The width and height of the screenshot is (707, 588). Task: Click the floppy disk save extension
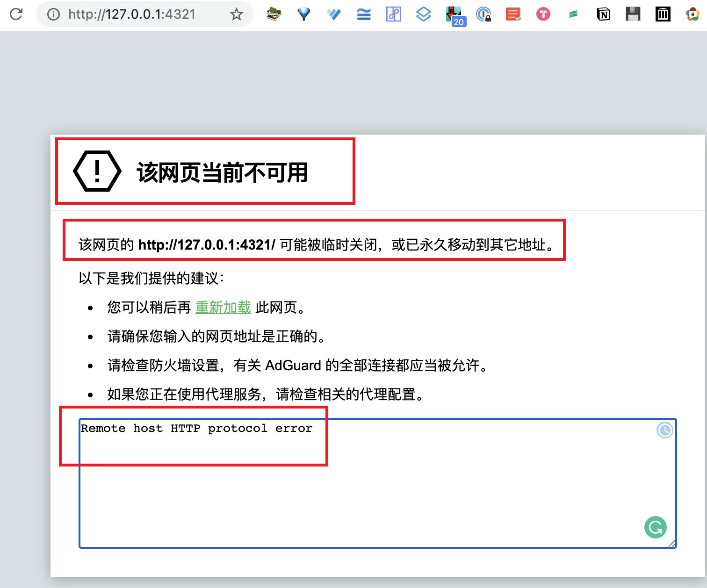633,14
